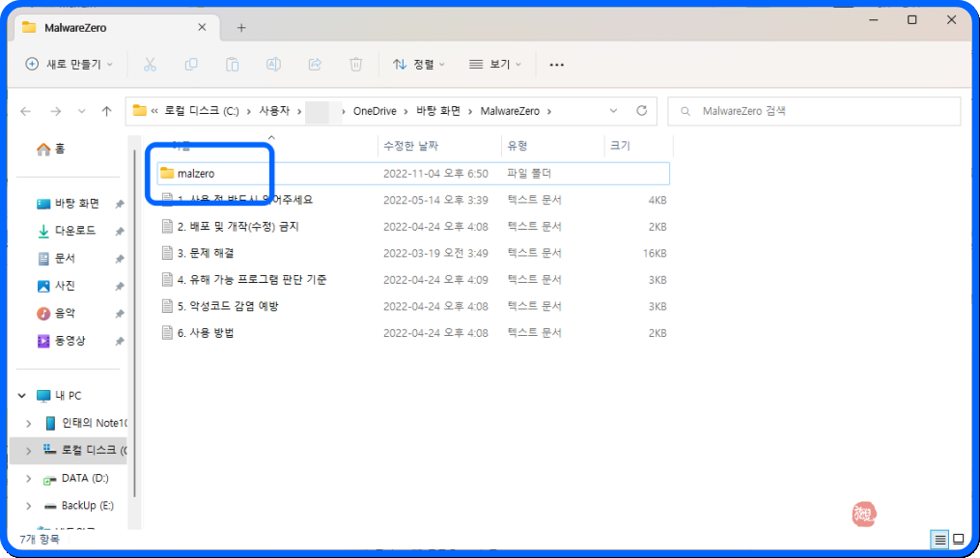Screen dimensions: 980x558
Task: Switch to large icons view layout
Action: coord(958,539)
